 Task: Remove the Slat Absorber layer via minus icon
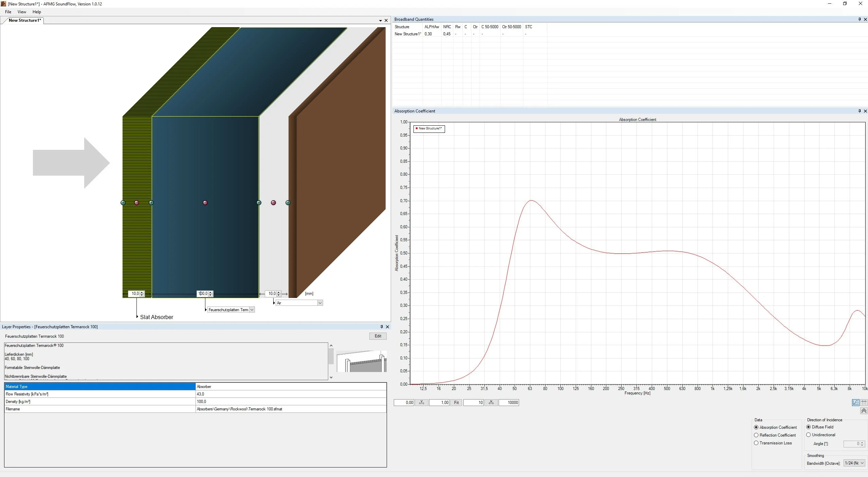click(x=136, y=203)
